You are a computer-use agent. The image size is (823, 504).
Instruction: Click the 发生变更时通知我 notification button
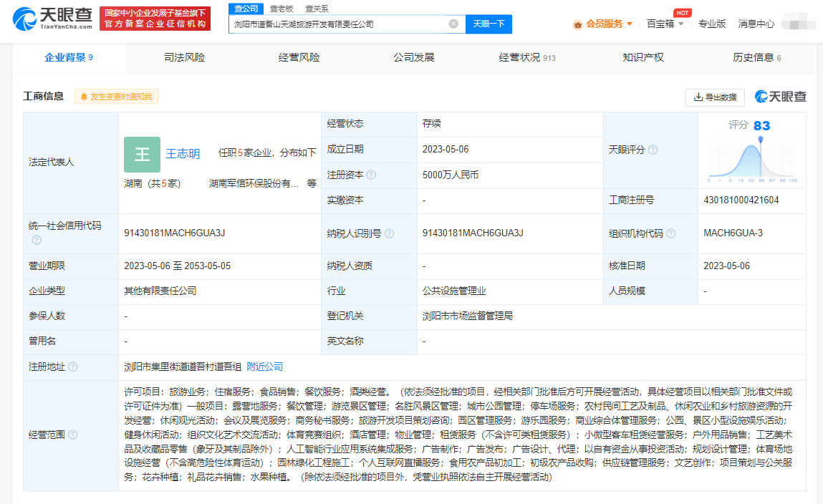point(116,97)
